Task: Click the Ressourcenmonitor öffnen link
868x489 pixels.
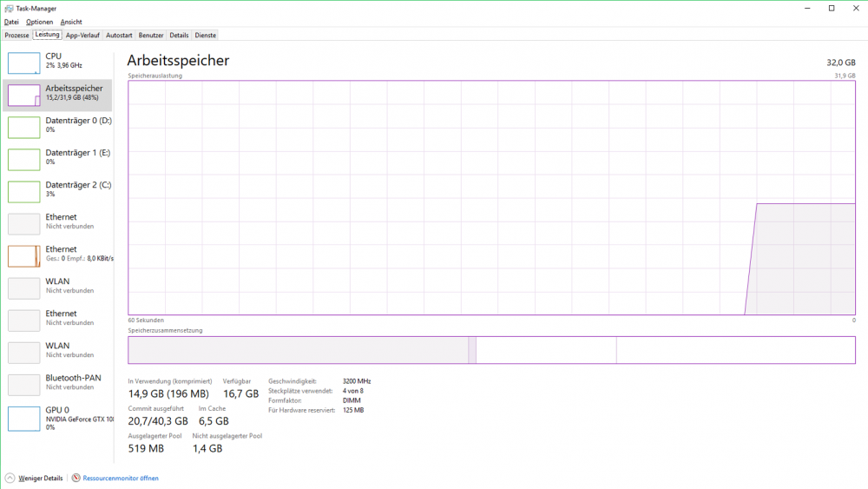Action: click(121, 478)
